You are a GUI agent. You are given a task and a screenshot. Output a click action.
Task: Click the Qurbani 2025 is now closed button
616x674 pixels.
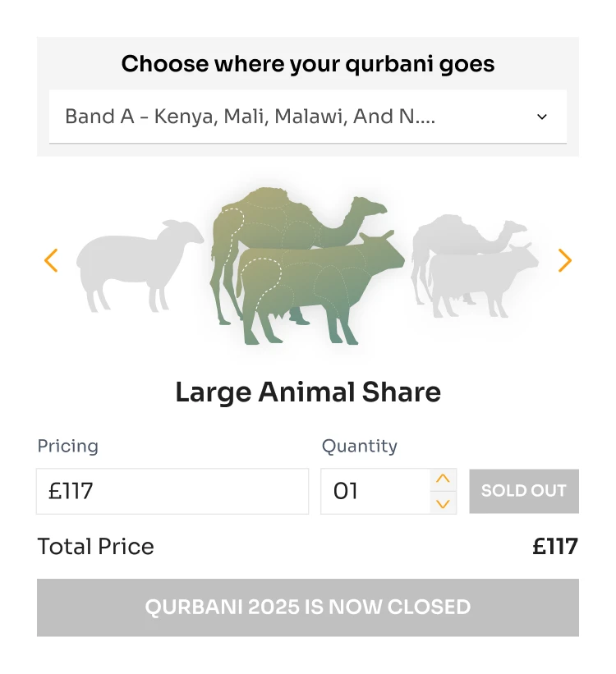point(308,608)
